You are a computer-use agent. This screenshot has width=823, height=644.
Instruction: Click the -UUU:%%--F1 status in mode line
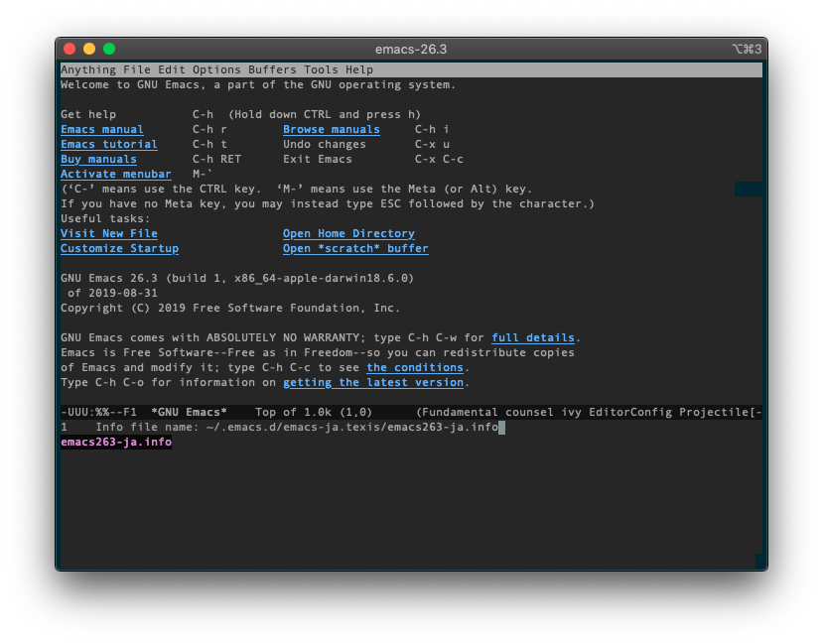coord(98,412)
